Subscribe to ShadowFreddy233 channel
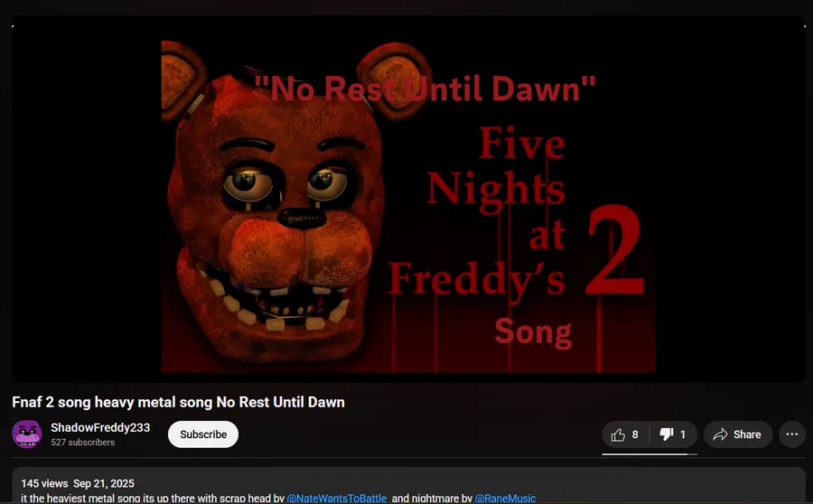 point(203,434)
